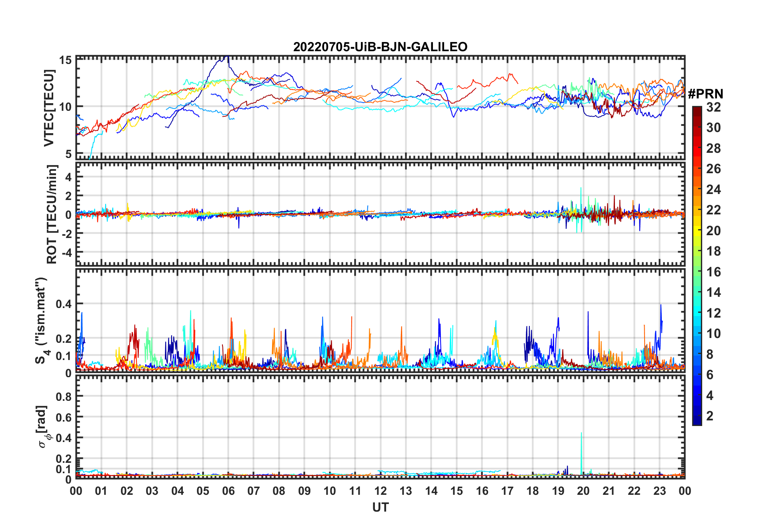Click the 8 label on the colorbar

click(710, 354)
